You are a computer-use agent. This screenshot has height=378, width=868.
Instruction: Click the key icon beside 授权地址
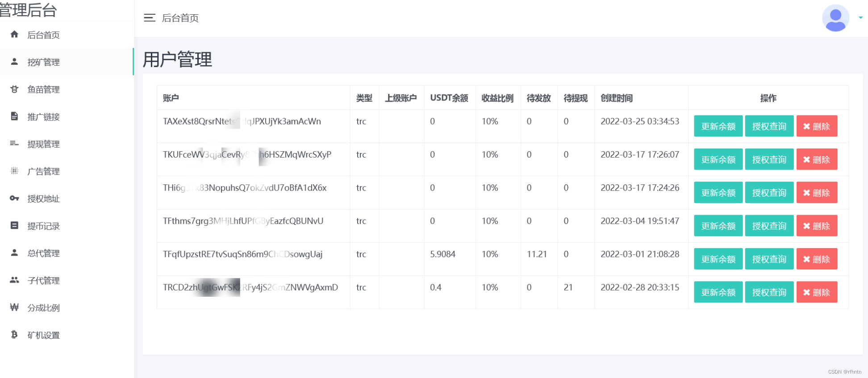(14, 198)
